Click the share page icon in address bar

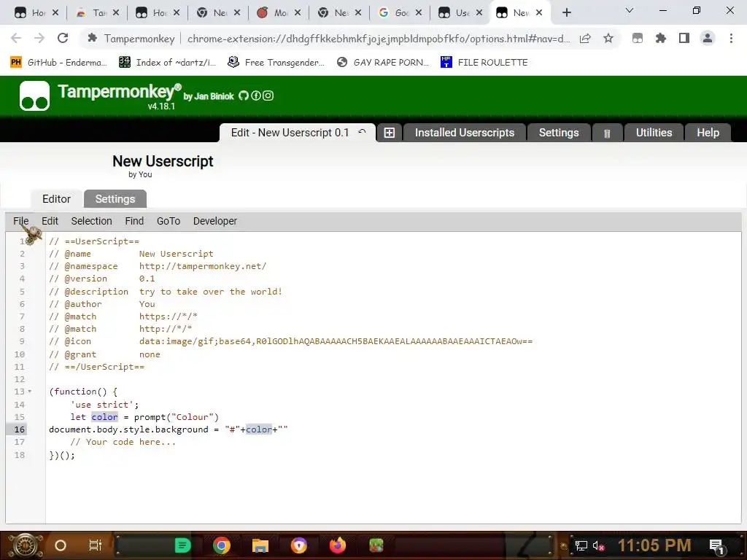(585, 39)
